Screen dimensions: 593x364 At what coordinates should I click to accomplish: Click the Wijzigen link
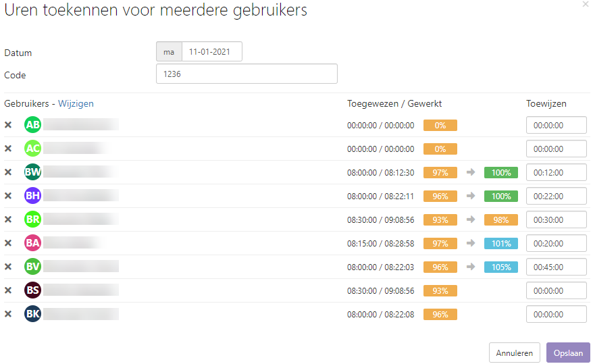tap(76, 103)
